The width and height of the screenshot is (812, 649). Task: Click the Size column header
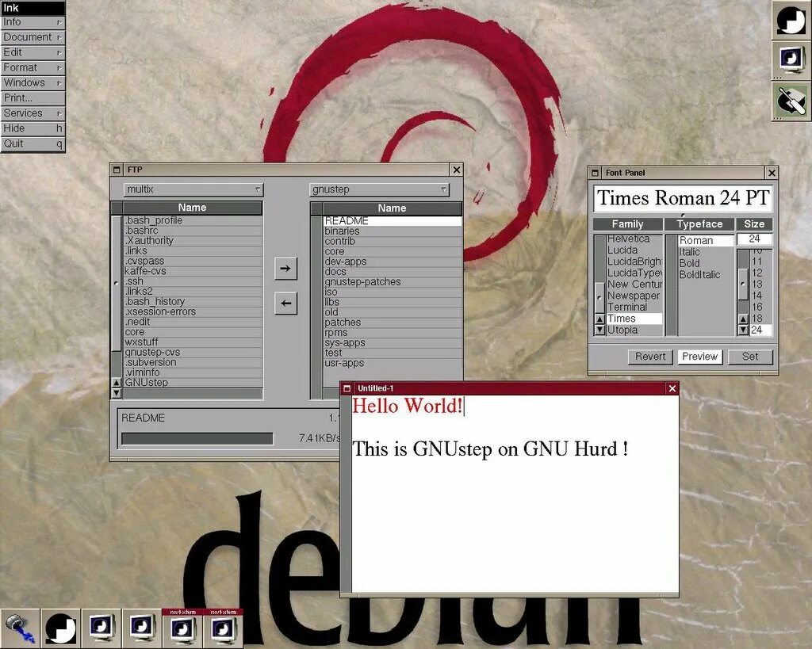click(x=754, y=224)
